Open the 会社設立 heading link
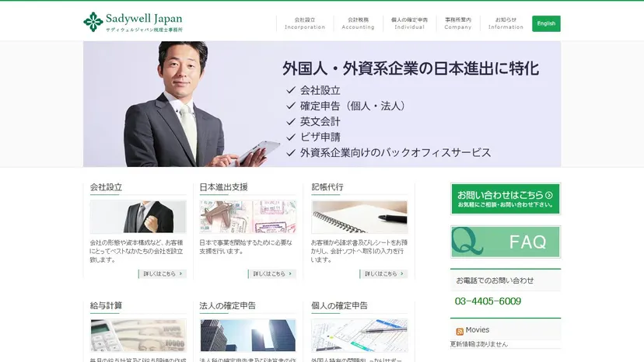Viewport: 644px width, 362px height. pos(106,187)
